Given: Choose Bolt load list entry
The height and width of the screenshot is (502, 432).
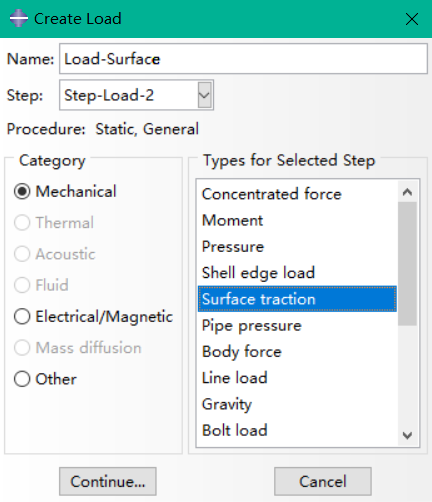Looking at the screenshot, I should click(x=297, y=430).
